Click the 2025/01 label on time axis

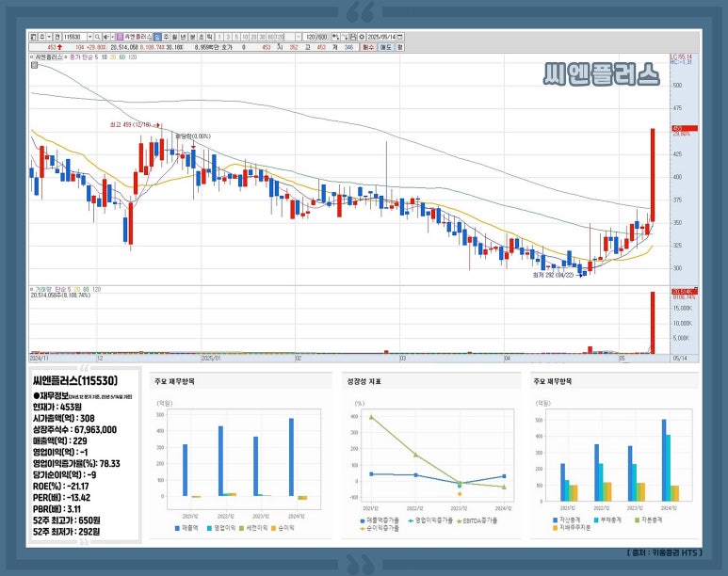point(211,359)
